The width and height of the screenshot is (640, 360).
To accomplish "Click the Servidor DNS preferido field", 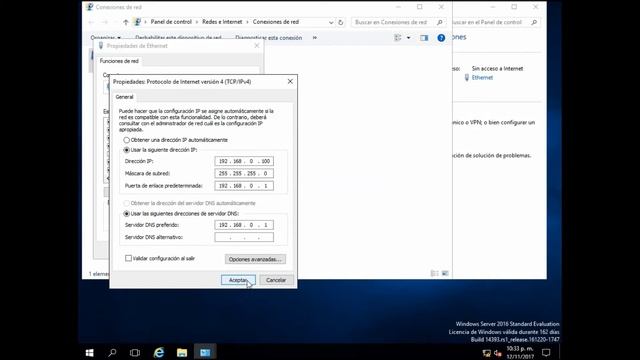I will (244, 225).
